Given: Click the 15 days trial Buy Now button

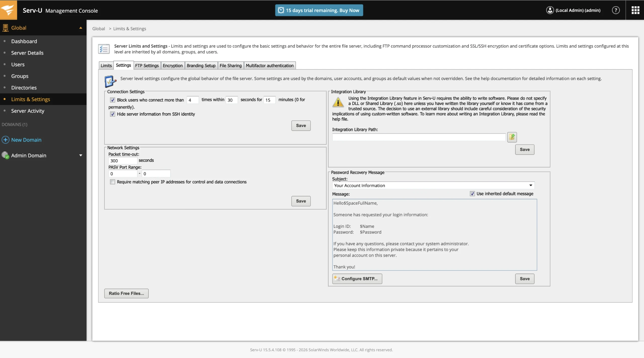Looking at the screenshot, I should [x=319, y=10].
